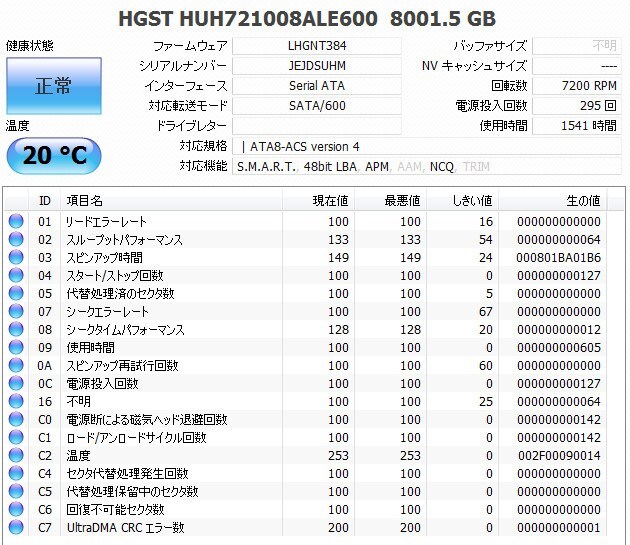Screen dimensions: 630x545
Task: Select raw value 000000000012
Action: (x=558, y=330)
